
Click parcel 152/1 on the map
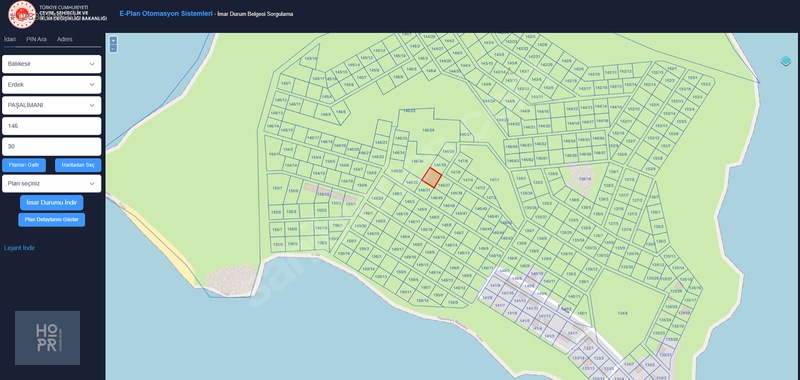pos(671,69)
